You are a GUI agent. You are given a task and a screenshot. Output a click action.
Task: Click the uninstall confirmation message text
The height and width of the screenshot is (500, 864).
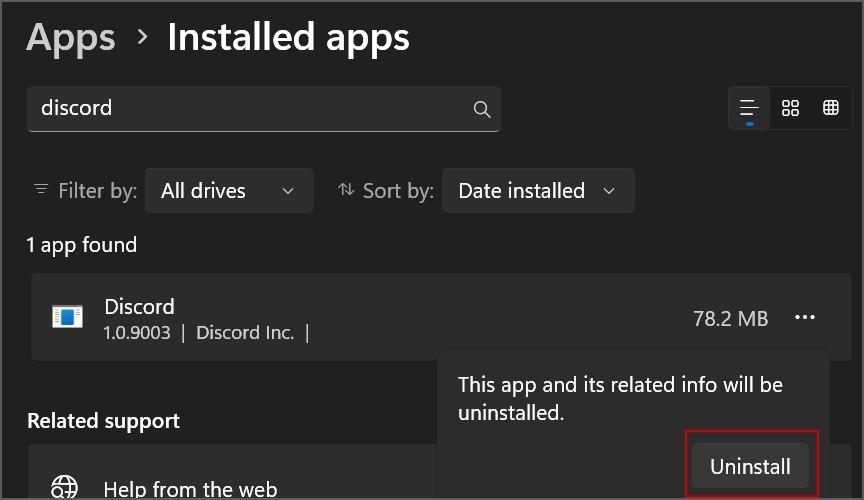tap(620, 399)
